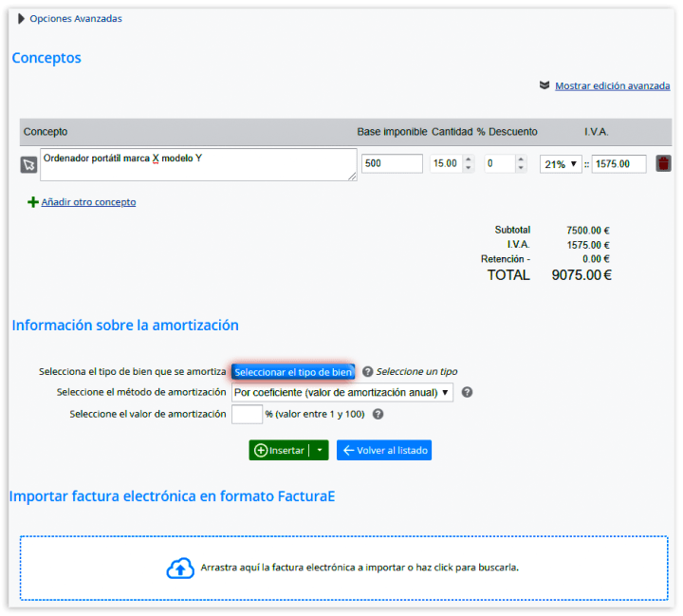
Task: Increase Cantidad with the up arrow
Action: (x=469, y=159)
